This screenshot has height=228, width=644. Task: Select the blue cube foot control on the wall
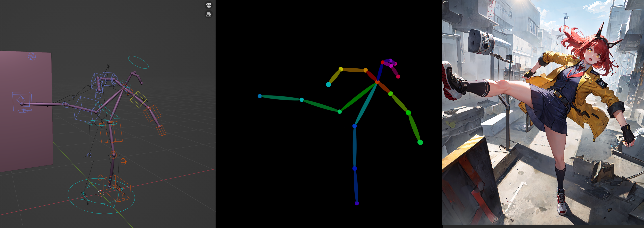tap(22, 101)
